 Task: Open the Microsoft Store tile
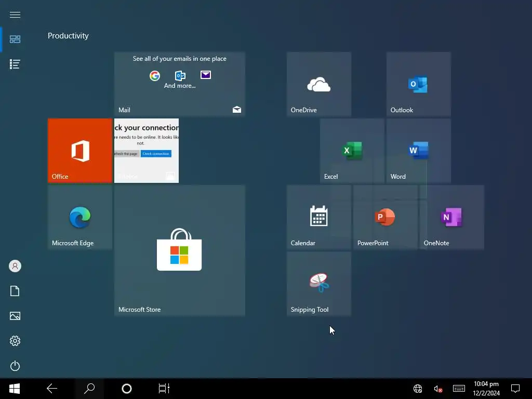tap(179, 250)
